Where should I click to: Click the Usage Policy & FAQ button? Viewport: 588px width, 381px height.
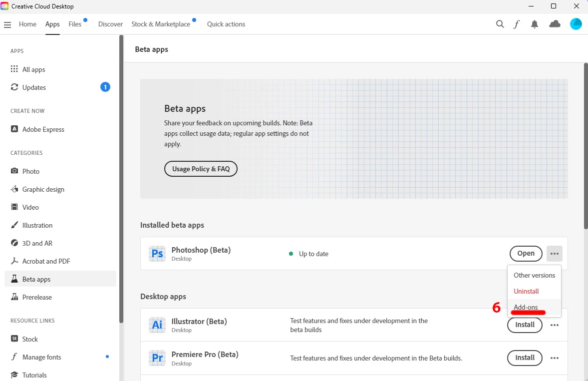coord(201,169)
